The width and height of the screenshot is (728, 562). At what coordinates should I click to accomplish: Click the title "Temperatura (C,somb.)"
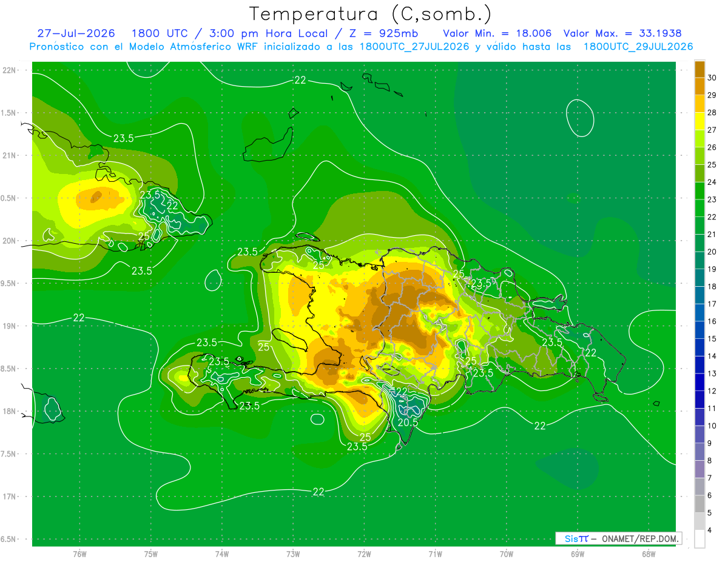[370, 13]
